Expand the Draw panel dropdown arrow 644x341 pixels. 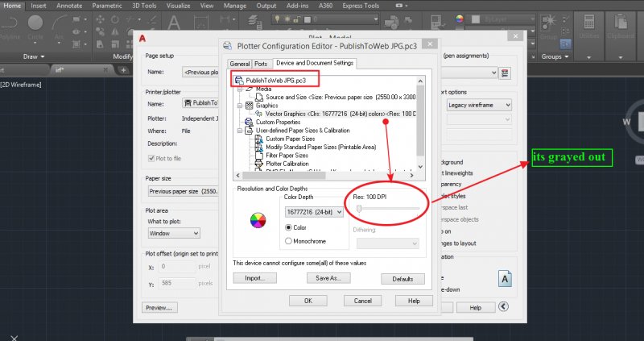pos(43,56)
